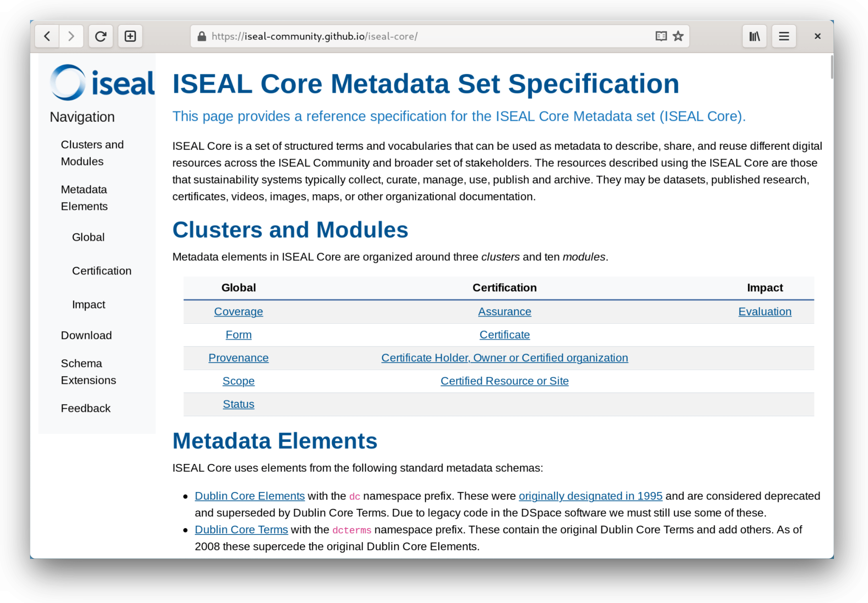The image size is (868, 603).
Task: Open Schema Extensions in navigation
Action: [x=89, y=372]
